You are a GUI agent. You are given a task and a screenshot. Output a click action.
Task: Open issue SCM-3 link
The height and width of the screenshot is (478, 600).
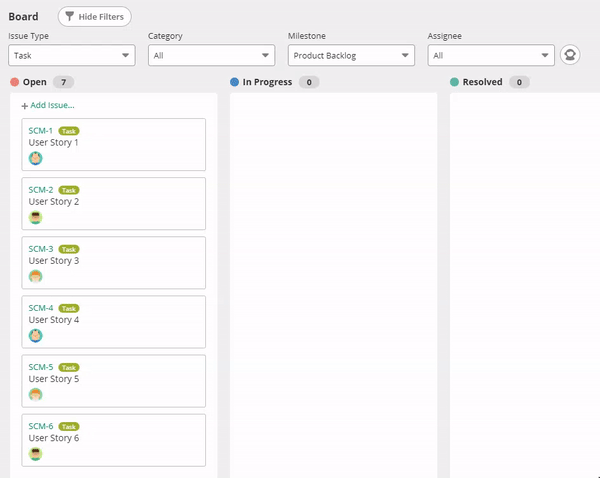tap(41, 249)
